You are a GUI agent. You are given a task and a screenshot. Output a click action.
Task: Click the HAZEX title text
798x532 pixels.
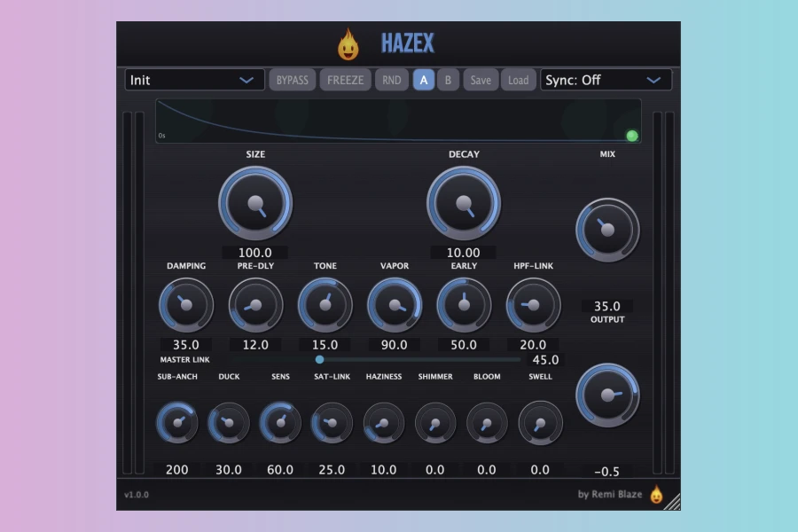pyautogui.click(x=408, y=43)
